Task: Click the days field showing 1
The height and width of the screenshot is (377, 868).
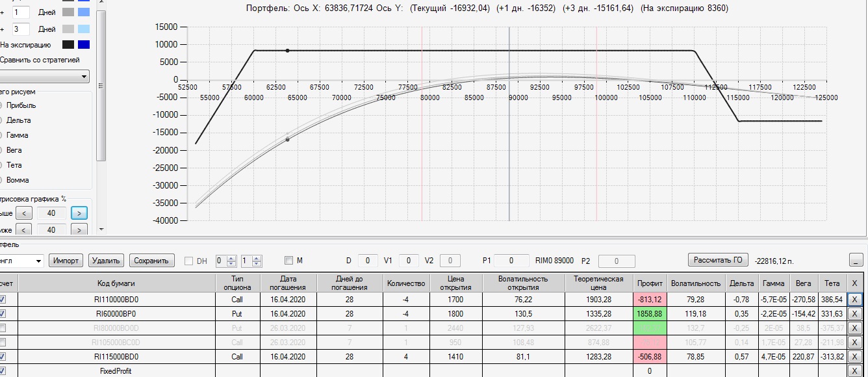Action: 20,12
